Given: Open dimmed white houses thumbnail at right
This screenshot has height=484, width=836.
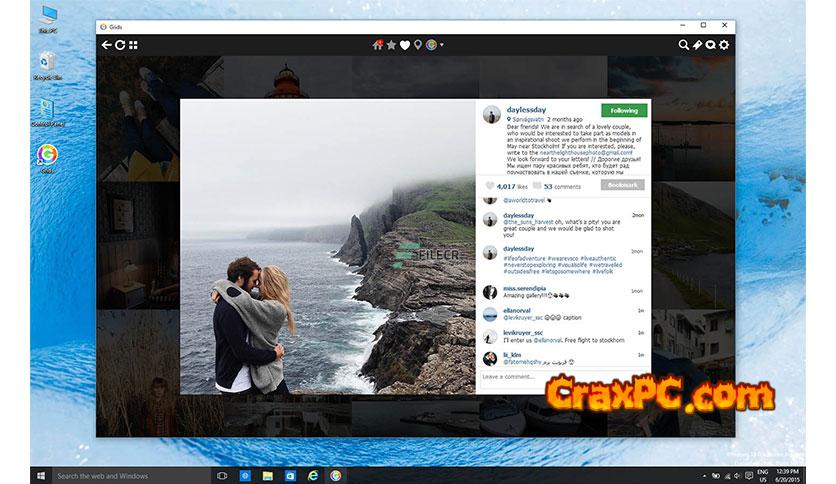Looking at the screenshot, I should [x=693, y=341].
